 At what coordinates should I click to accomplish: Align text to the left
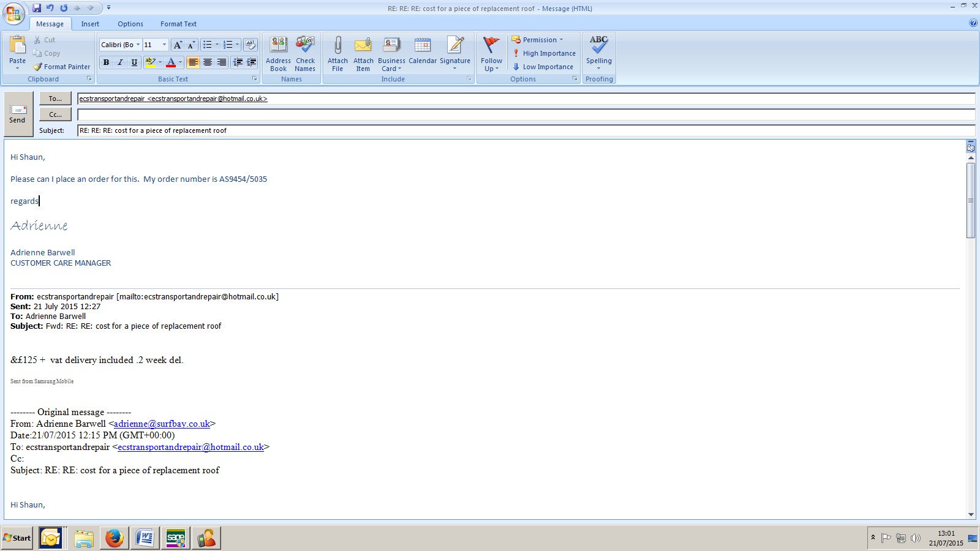(193, 62)
